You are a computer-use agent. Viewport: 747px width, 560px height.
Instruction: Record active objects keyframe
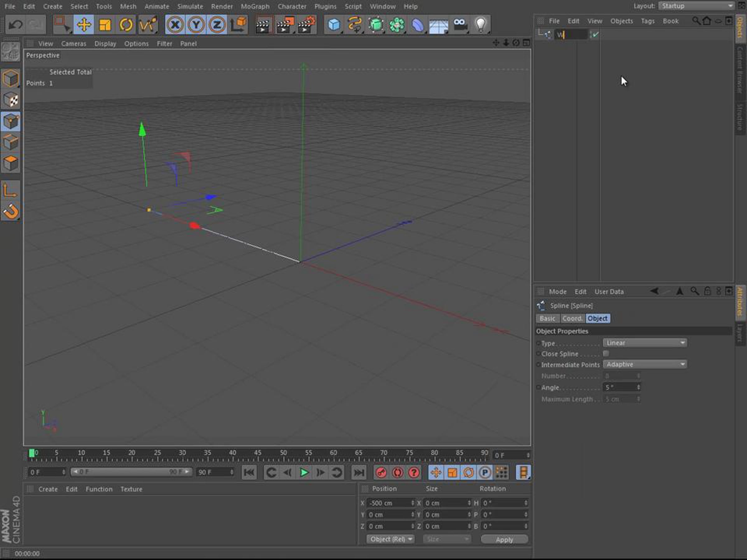click(381, 473)
